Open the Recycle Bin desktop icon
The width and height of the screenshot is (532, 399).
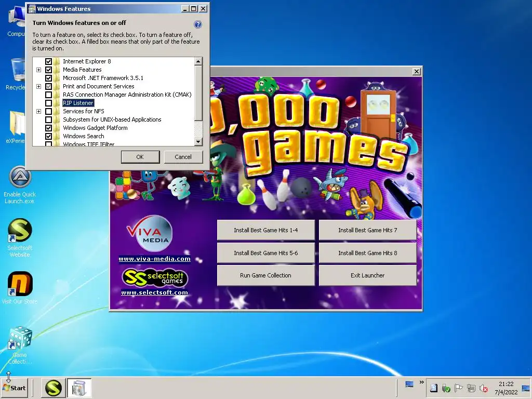click(x=16, y=74)
